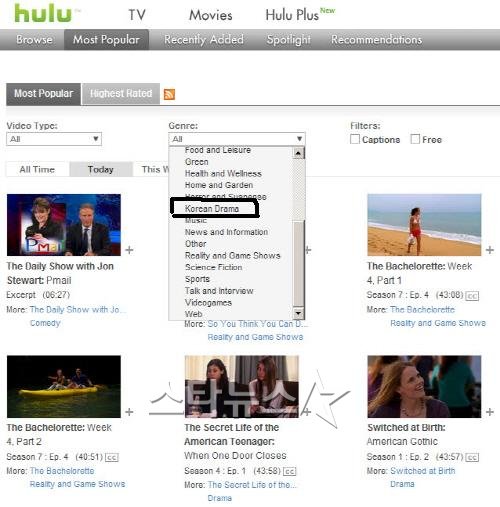The width and height of the screenshot is (500, 507).
Task: Click the genre list scrollbar thumb
Action: click(x=298, y=263)
